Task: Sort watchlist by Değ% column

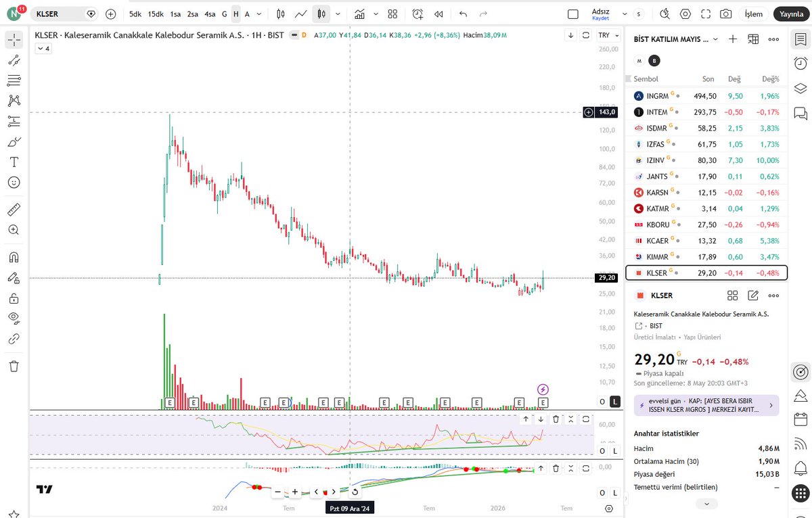Action: pyautogui.click(x=770, y=79)
